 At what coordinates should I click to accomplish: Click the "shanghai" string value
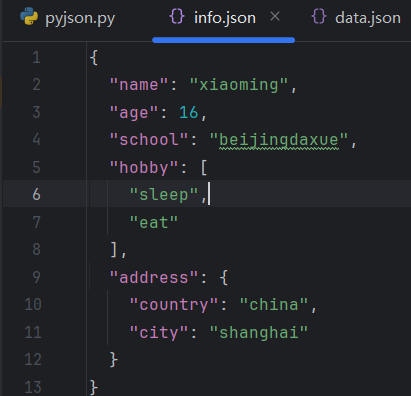pyautogui.click(x=259, y=333)
